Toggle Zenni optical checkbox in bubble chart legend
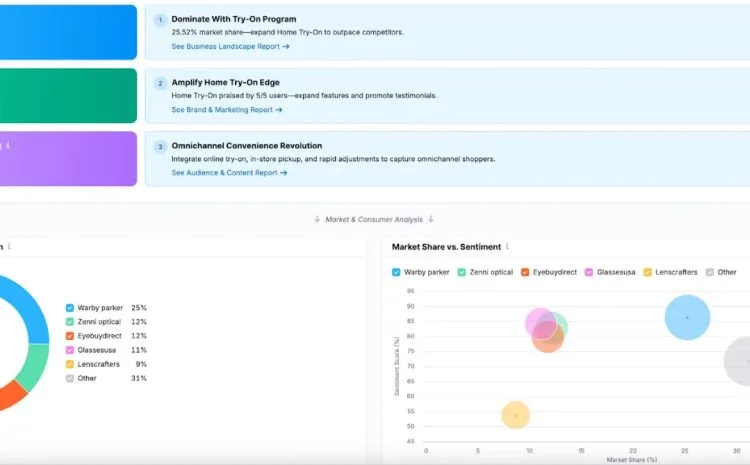 click(462, 272)
